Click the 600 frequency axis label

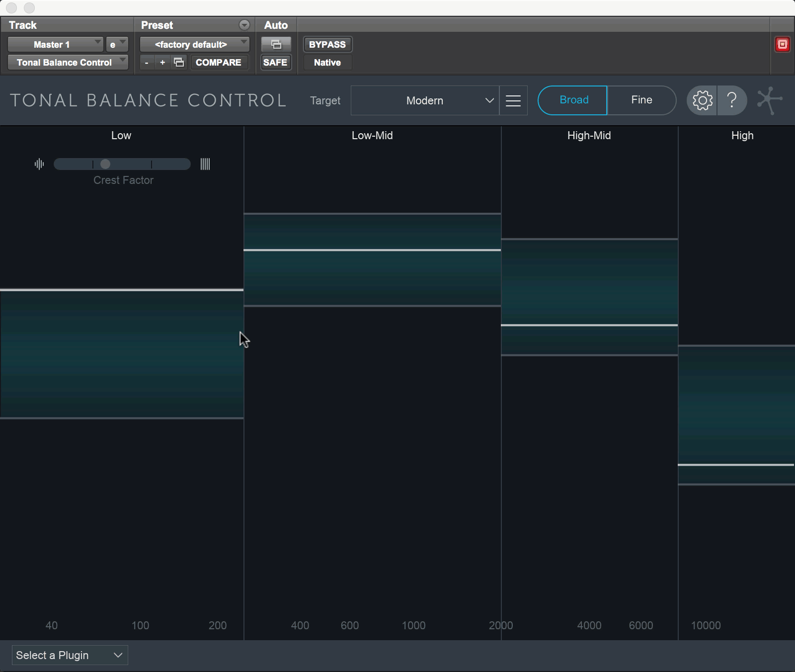tap(350, 625)
